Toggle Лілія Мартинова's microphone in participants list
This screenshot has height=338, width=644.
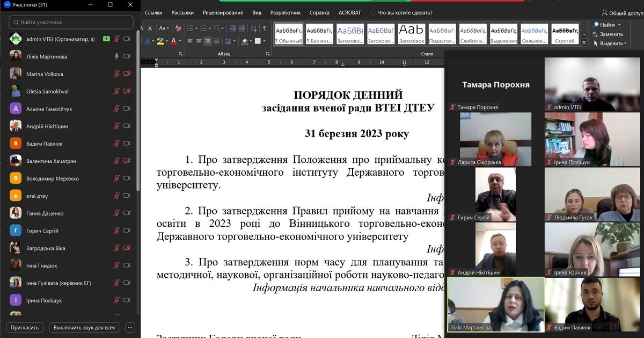(116, 56)
